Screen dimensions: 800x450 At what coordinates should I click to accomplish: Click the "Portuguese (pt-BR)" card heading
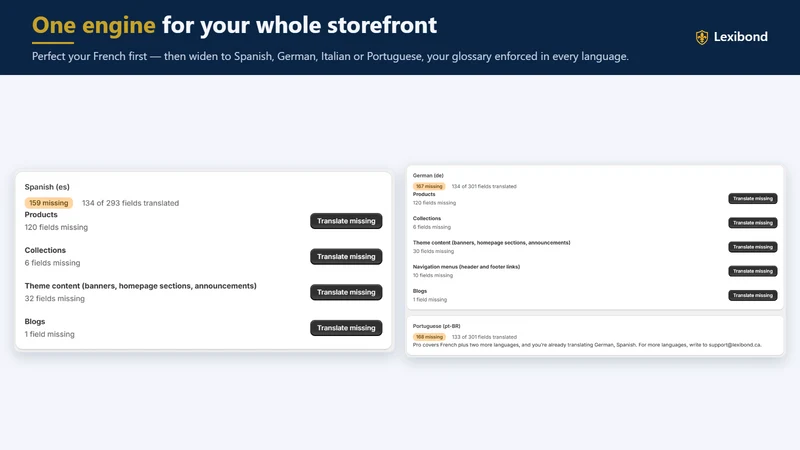(436, 326)
